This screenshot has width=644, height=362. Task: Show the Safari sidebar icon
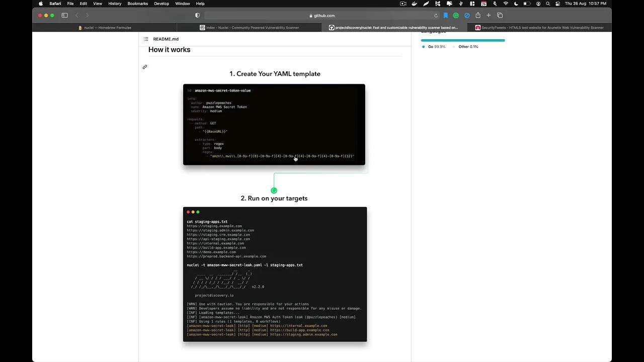tap(64, 16)
